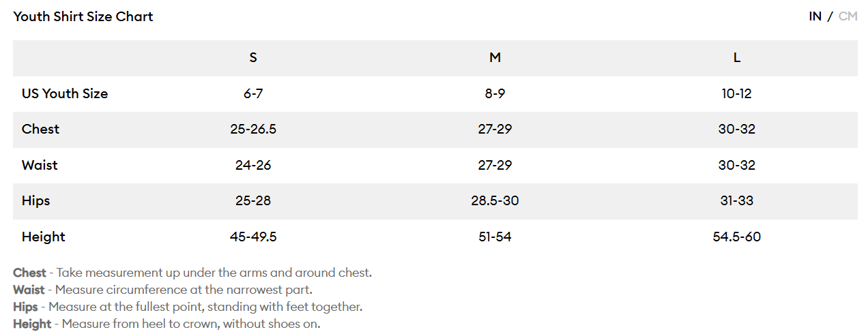The image size is (868, 332).
Task: Click the Waist row label in table
Action: pos(40,166)
